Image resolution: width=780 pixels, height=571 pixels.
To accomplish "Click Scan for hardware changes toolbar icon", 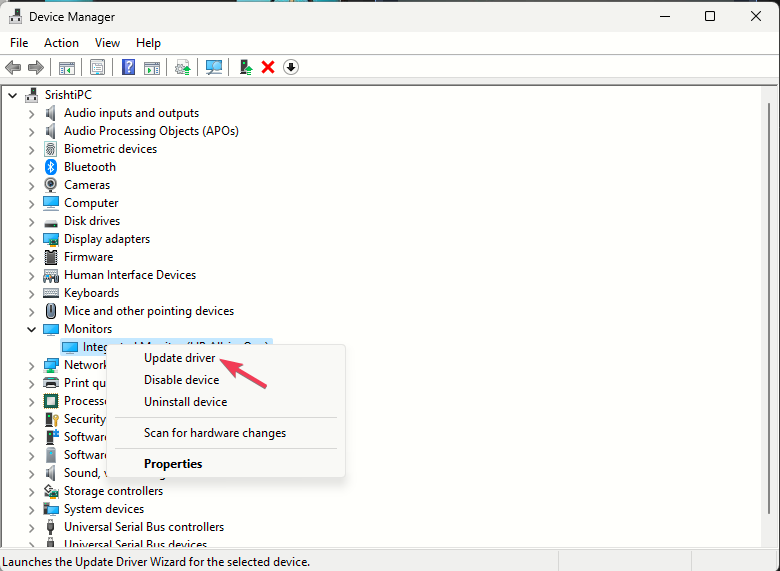I will 213,67.
